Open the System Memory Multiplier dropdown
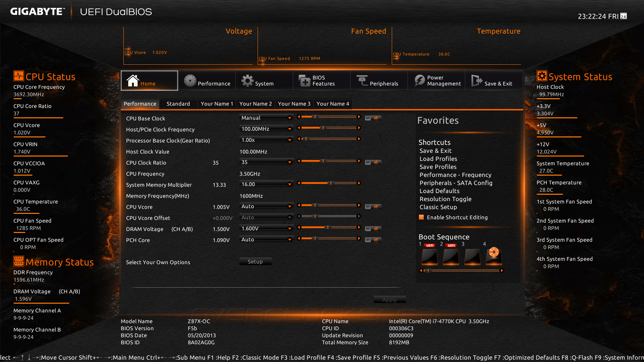The height and width of the screenshot is (362, 644). click(289, 184)
